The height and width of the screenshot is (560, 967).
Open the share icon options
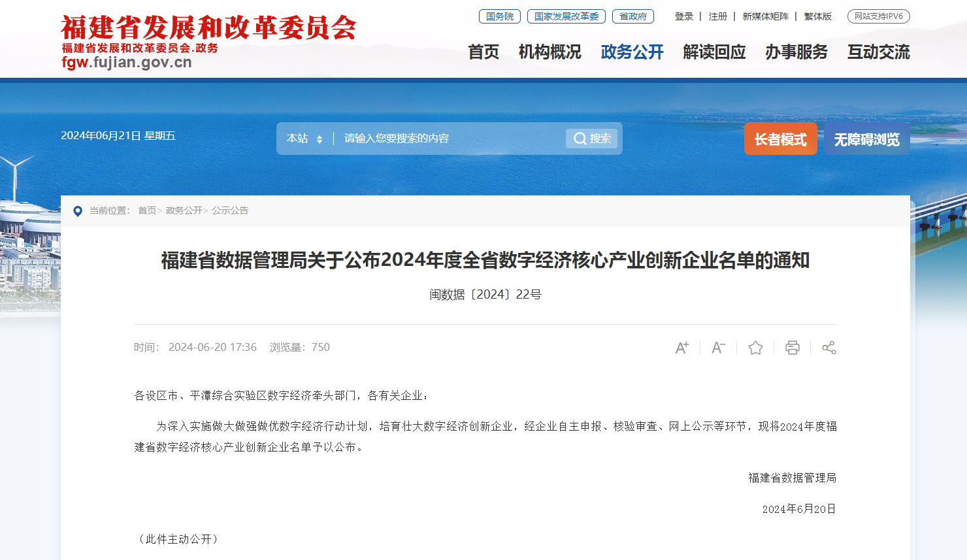coord(829,348)
